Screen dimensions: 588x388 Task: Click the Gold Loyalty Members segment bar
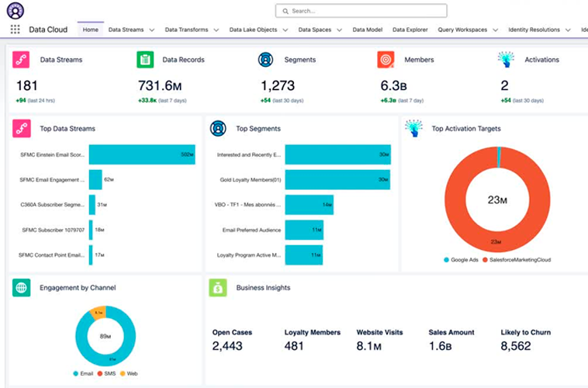(x=337, y=179)
